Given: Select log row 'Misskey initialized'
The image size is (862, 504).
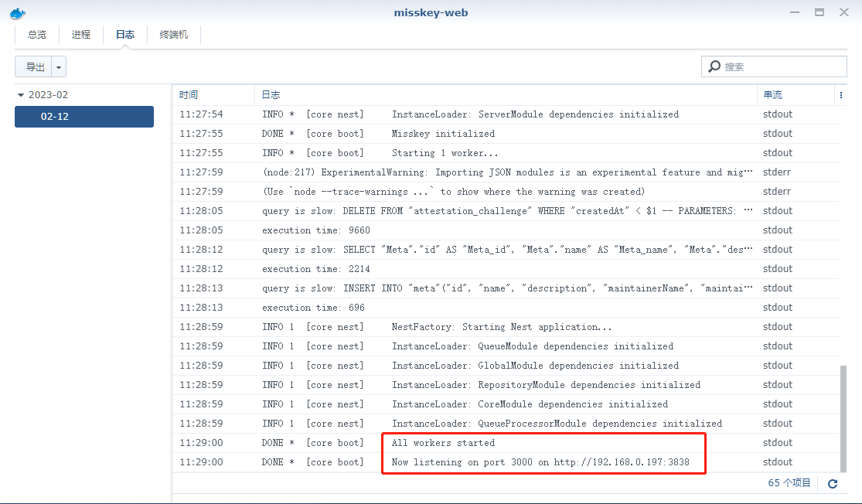Looking at the screenshot, I should pos(506,134).
